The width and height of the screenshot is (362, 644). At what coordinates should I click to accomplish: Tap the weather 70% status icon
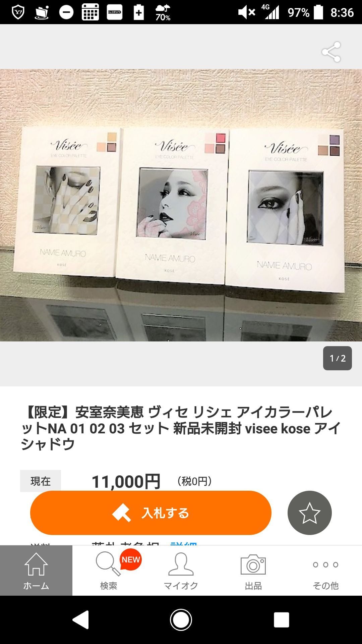[x=163, y=12]
